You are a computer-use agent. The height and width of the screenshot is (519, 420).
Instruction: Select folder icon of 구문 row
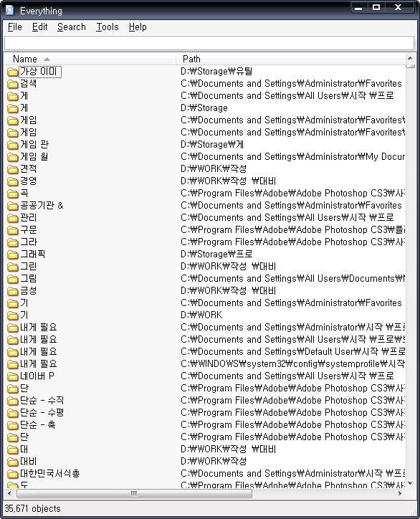point(13,230)
